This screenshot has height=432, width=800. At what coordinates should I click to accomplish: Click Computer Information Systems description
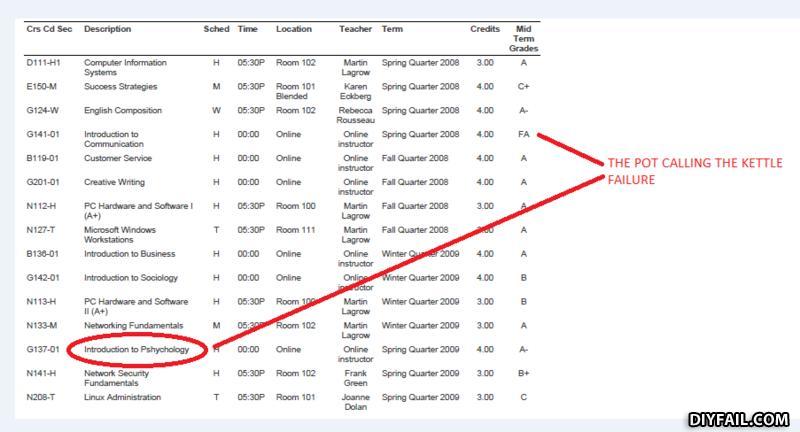(x=126, y=67)
